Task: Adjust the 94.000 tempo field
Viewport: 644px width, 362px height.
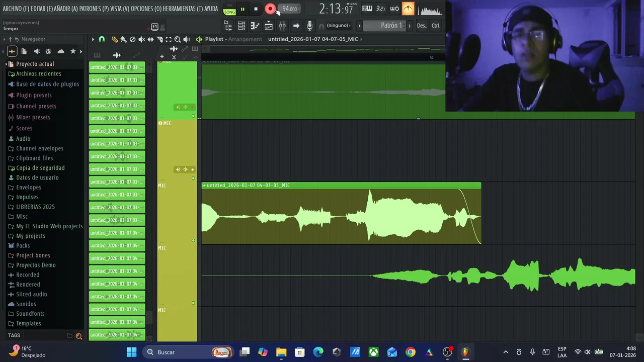Action: [x=289, y=9]
